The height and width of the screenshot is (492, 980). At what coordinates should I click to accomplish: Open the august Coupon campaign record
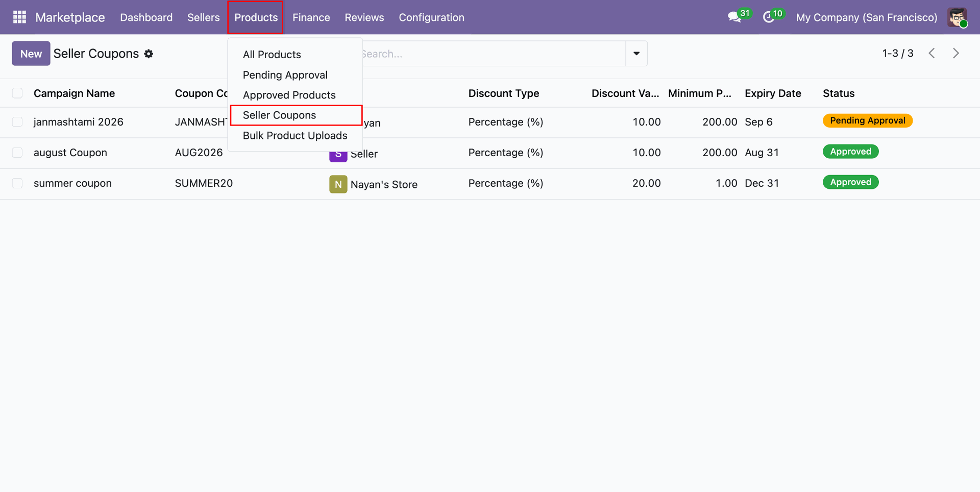tap(70, 153)
